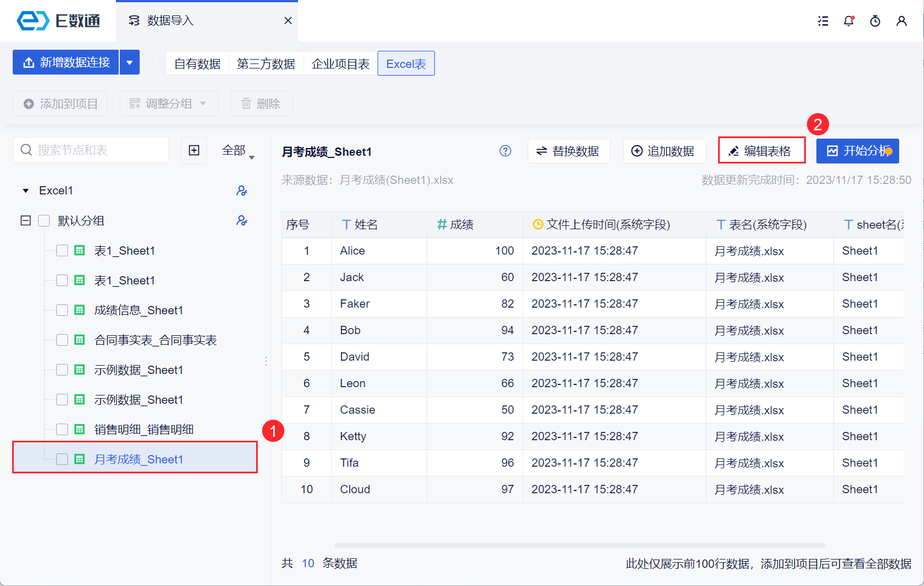
Task: Click the cell containing Cassie
Action: tap(379, 410)
